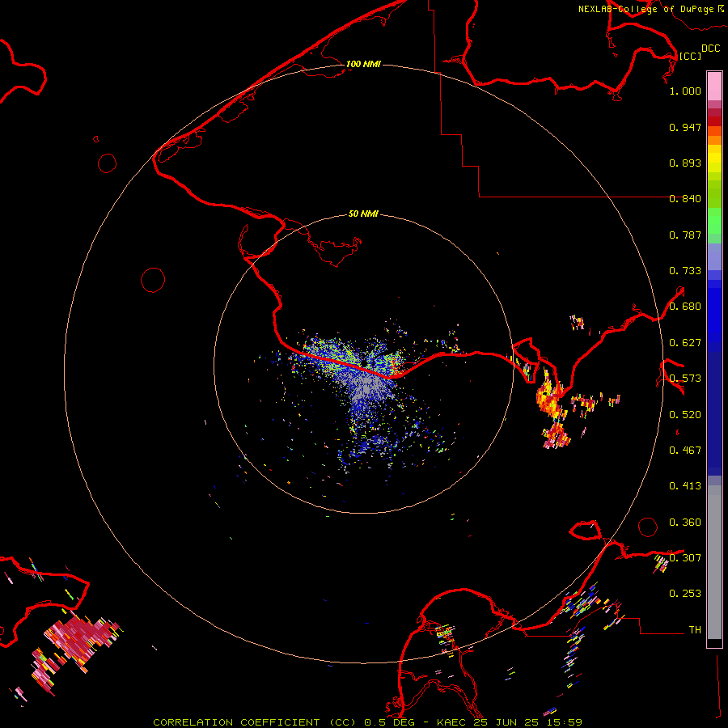Image resolution: width=728 pixels, height=728 pixels.
Task: Click the 0.467 scale value
Action: (685, 451)
